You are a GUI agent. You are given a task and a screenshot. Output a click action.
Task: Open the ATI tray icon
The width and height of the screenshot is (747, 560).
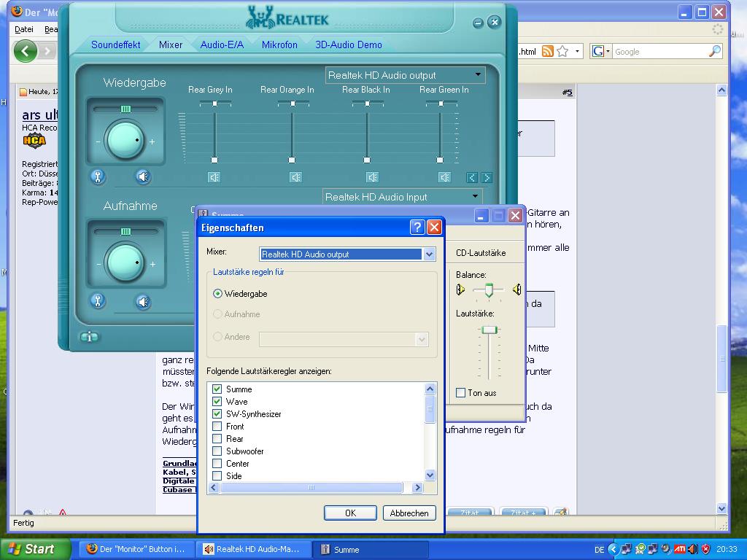pos(679,549)
